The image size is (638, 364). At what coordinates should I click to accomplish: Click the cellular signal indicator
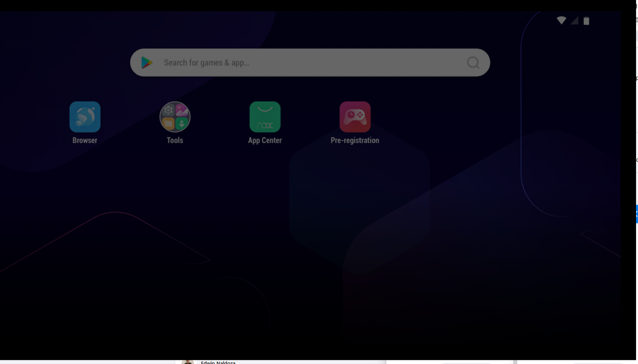click(574, 20)
